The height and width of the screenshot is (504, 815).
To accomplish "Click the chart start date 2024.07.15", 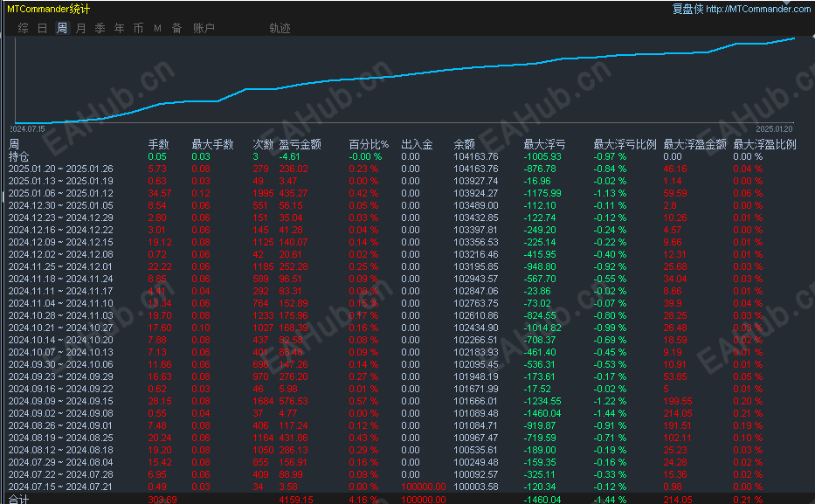I will click(x=28, y=129).
